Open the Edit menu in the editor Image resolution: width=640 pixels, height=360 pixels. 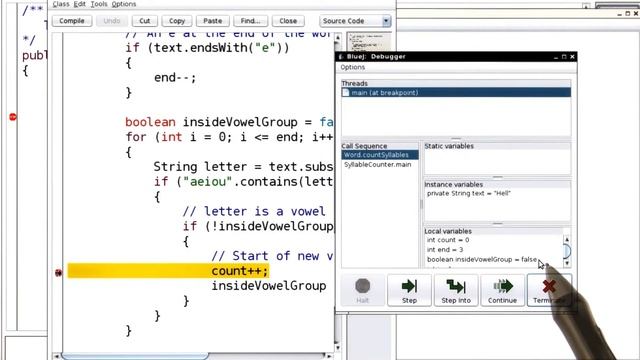(79, 4)
